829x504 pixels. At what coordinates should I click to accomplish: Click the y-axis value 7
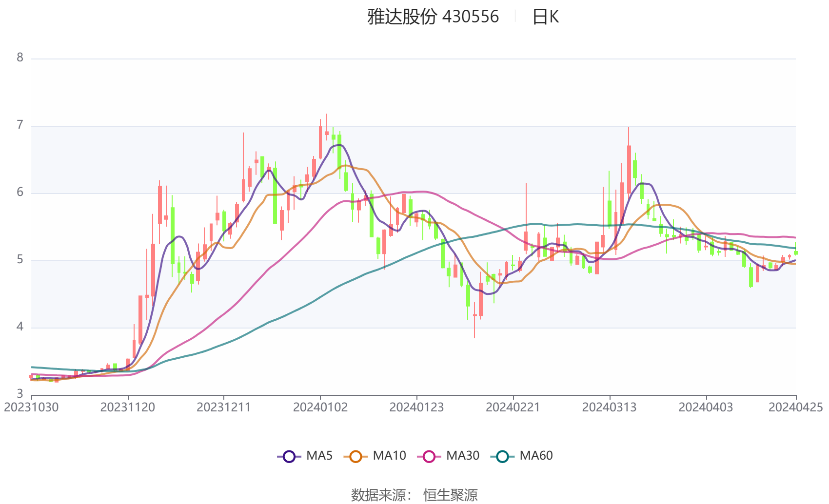[x=20, y=125]
